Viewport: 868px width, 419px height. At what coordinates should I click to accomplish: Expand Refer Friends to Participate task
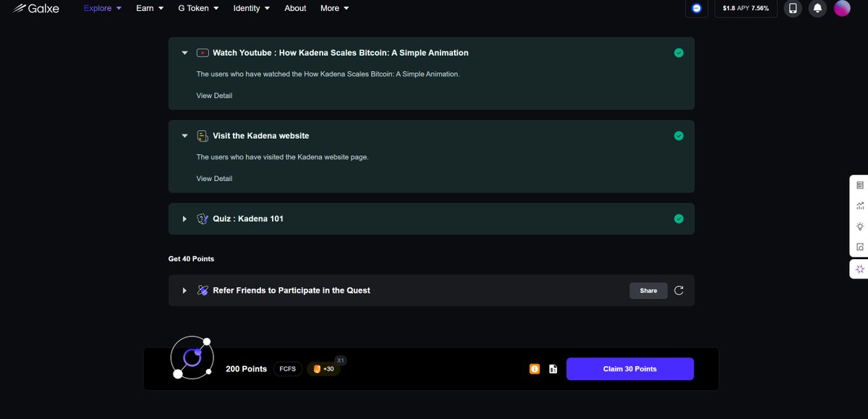point(184,290)
